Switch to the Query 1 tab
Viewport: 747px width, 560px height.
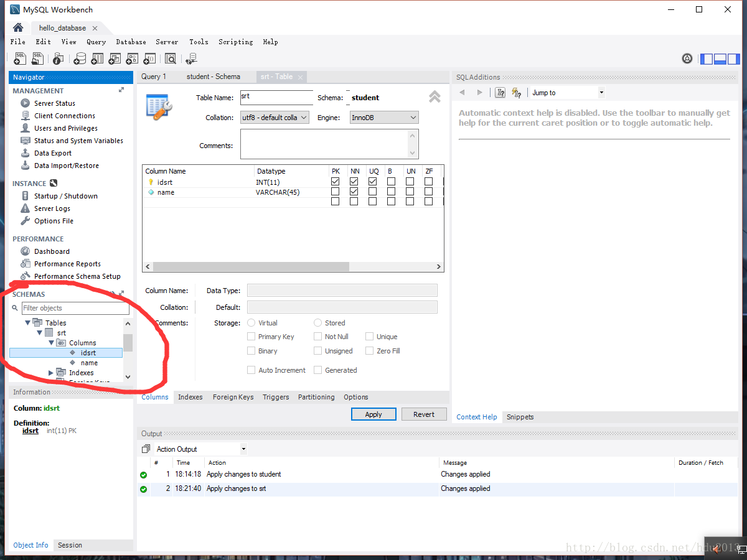pos(154,77)
